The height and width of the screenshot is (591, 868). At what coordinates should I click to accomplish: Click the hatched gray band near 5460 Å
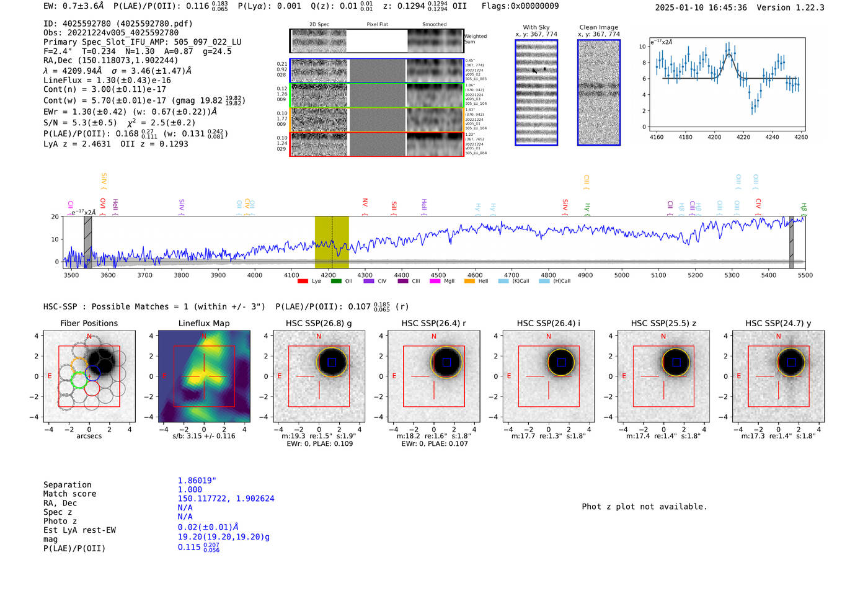[791, 242]
